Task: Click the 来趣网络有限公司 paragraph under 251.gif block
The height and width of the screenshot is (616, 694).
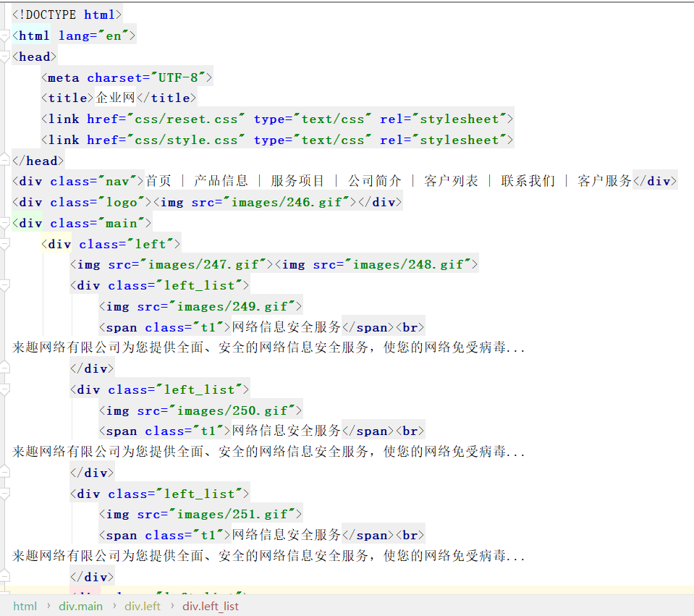Action: (268, 556)
